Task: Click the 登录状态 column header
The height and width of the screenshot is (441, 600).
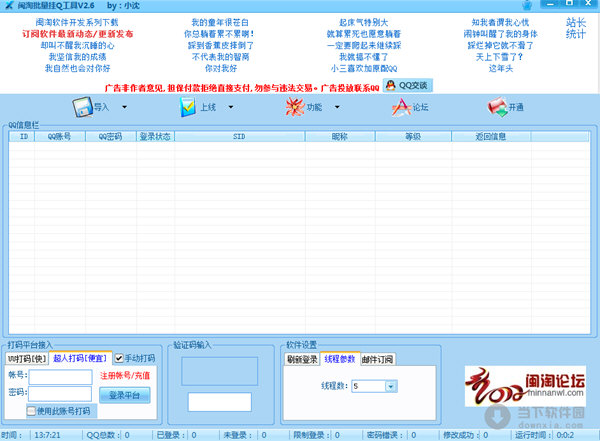Action: [x=155, y=136]
